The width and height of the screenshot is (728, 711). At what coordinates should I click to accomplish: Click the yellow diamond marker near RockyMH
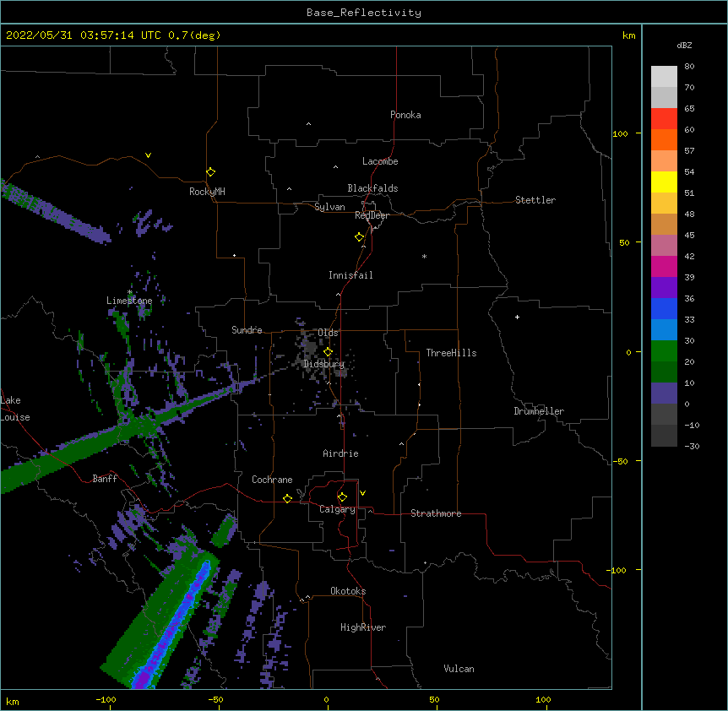[x=210, y=172]
